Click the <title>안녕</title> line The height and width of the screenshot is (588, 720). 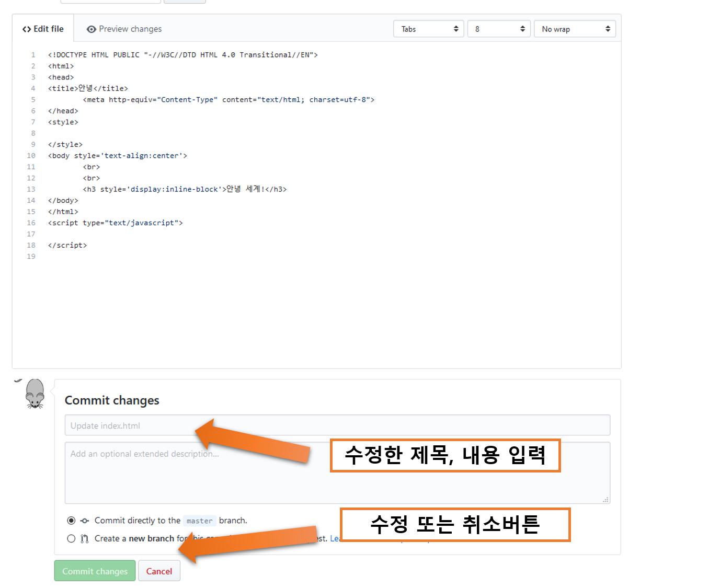tap(88, 88)
